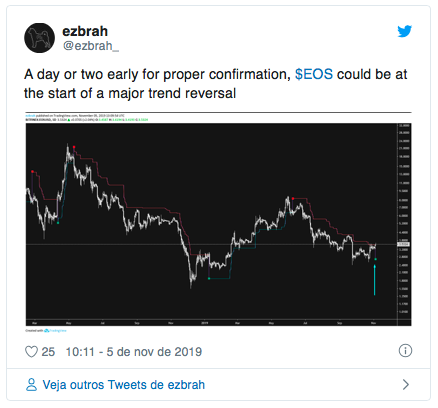
Task: Click the red marker near the mid-2019 peak
Action: pyautogui.click(x=293, y=199)
